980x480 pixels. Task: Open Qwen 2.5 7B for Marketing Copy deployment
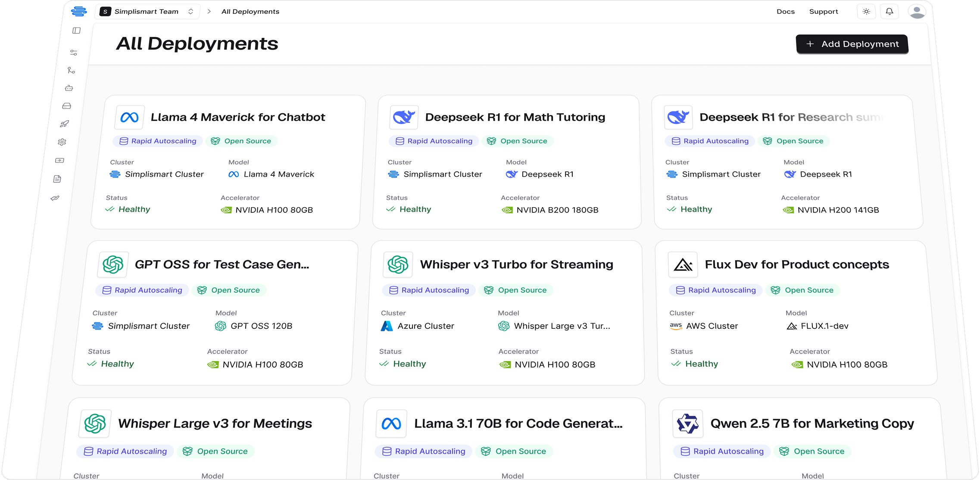click(x=812, y=424)
